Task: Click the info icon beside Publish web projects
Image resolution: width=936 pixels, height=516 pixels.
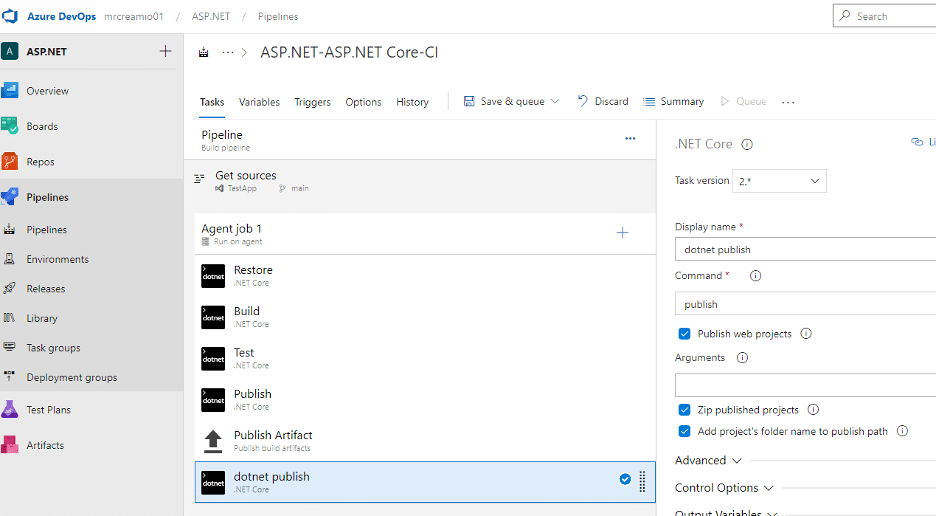Action: [806, 333]
